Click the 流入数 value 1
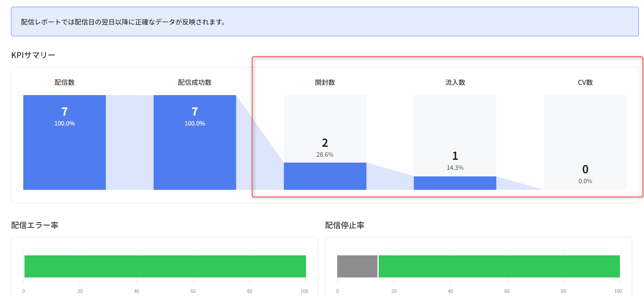The width and height of the screenshot is (644, 296). pos(455,156)
